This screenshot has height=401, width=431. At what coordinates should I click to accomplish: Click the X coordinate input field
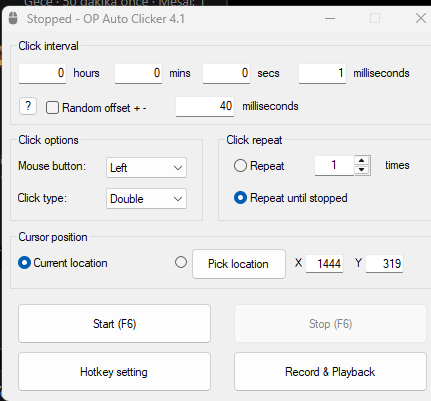click(x=325, y=264)
